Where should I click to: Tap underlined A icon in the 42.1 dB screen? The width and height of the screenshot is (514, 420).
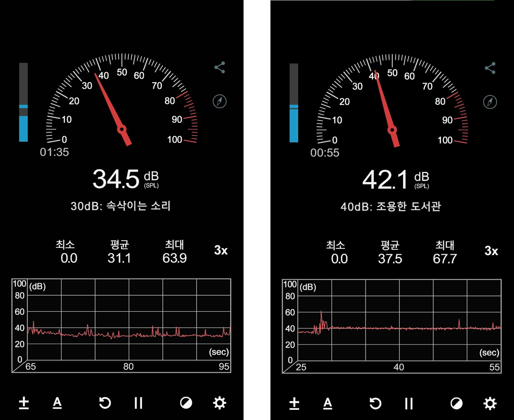[328, 403]
